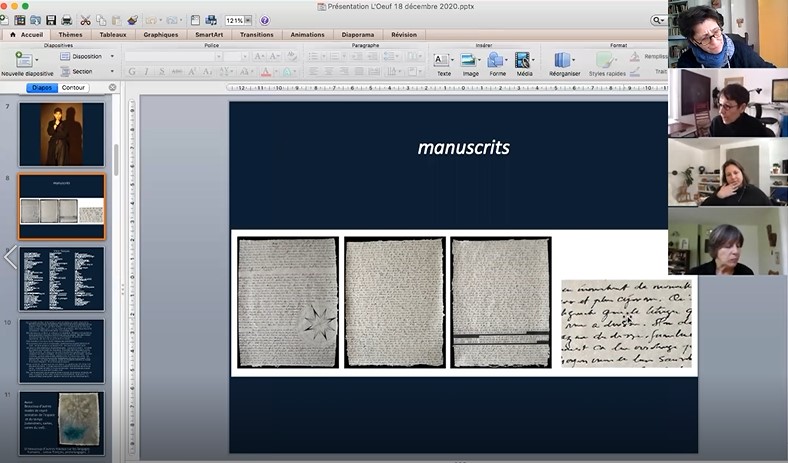Click the Save floppy disk icon

click(49, 20)
